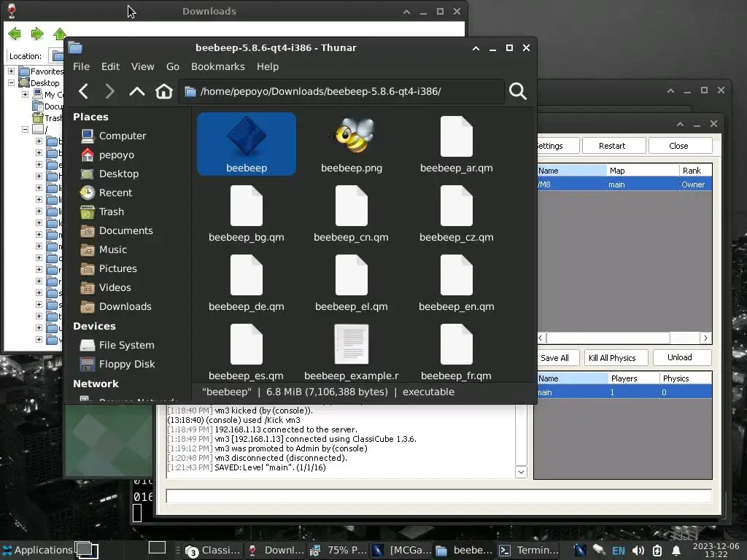
Task: Select the beebeep executable file
Action: [247, 144]
